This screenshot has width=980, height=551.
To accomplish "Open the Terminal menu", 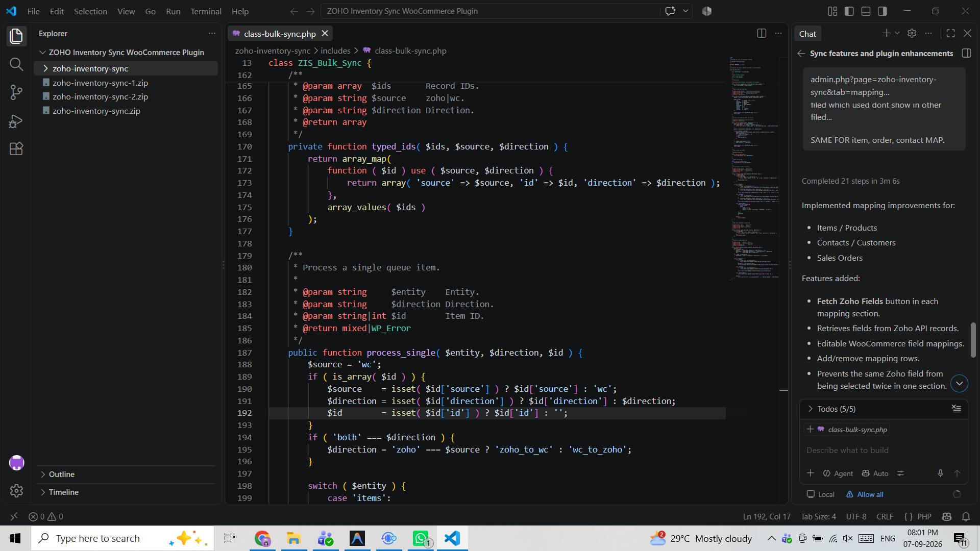I will 206,11.
